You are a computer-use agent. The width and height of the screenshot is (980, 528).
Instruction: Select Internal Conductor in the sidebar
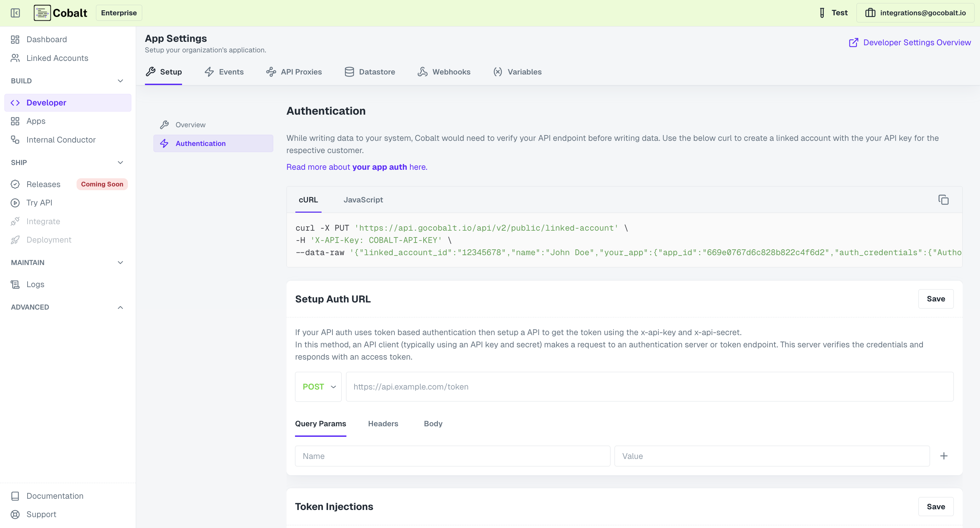point(61,139)
